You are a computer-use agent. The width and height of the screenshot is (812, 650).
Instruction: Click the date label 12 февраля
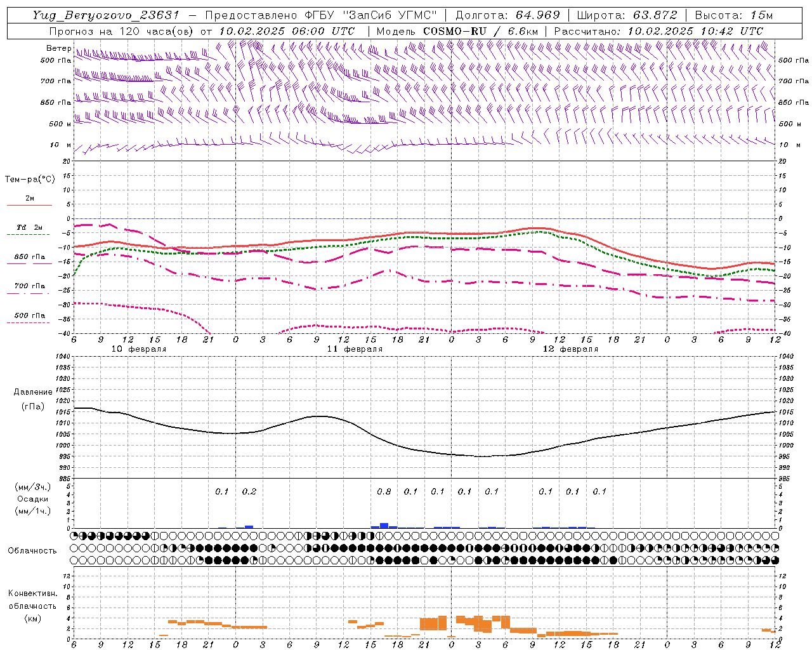pos(570,349)
